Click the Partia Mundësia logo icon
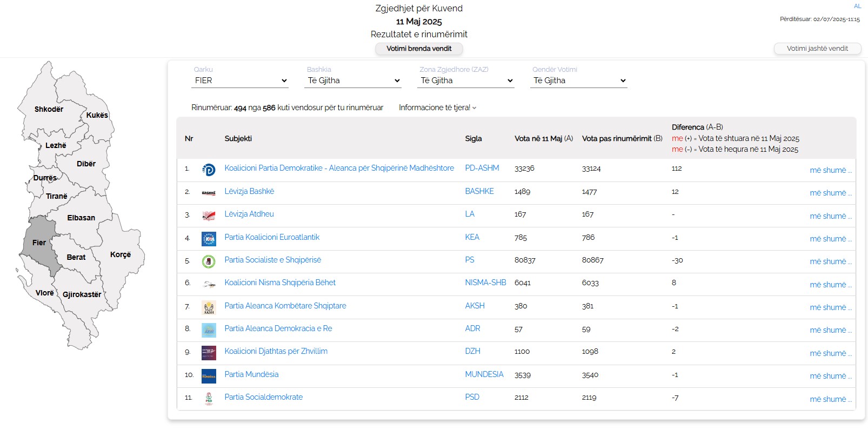The width and height of the screenshot is (868, 437). (209, 376)
